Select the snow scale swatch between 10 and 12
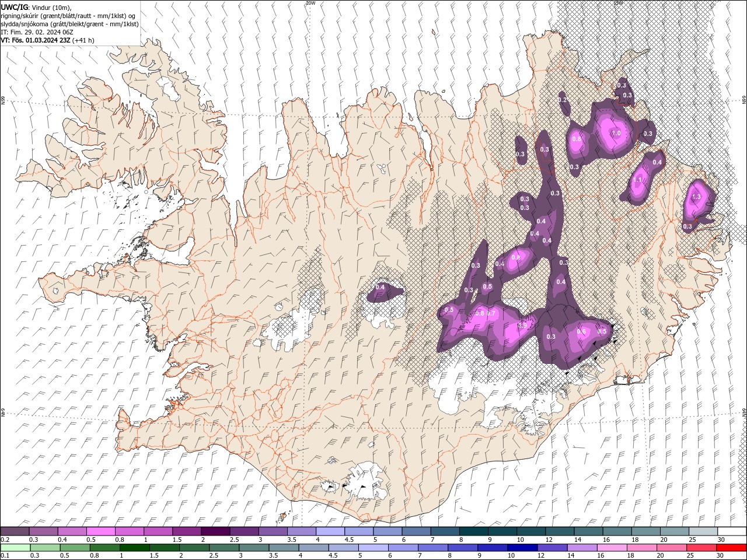This screenshot has width=747, height=560. 531,531
